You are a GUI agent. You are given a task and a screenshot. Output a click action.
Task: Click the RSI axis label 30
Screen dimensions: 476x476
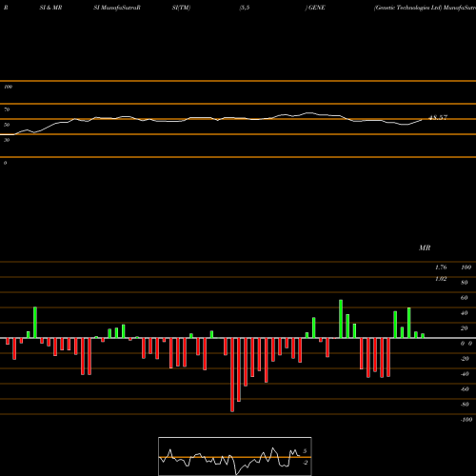pos(7,140)
